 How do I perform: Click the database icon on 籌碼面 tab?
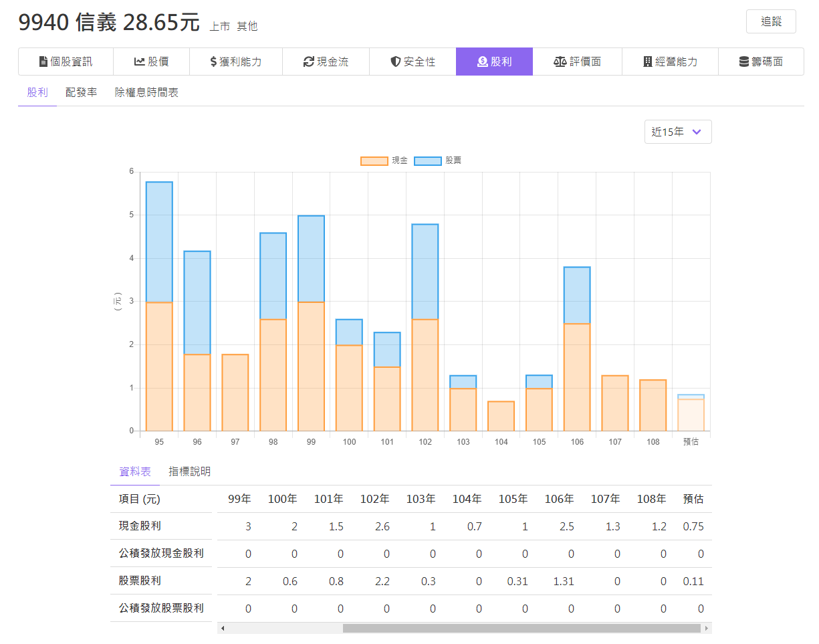point(744,62)
